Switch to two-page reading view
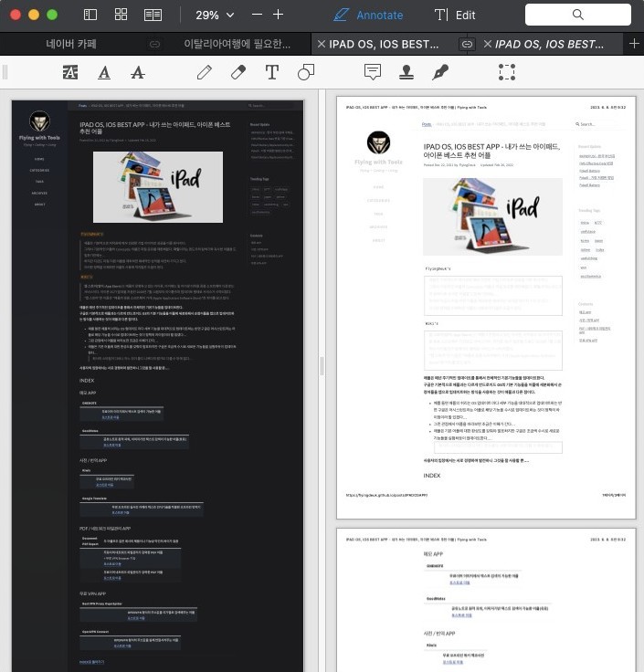This screenshot has width=644, height=672. coord(153,15)
